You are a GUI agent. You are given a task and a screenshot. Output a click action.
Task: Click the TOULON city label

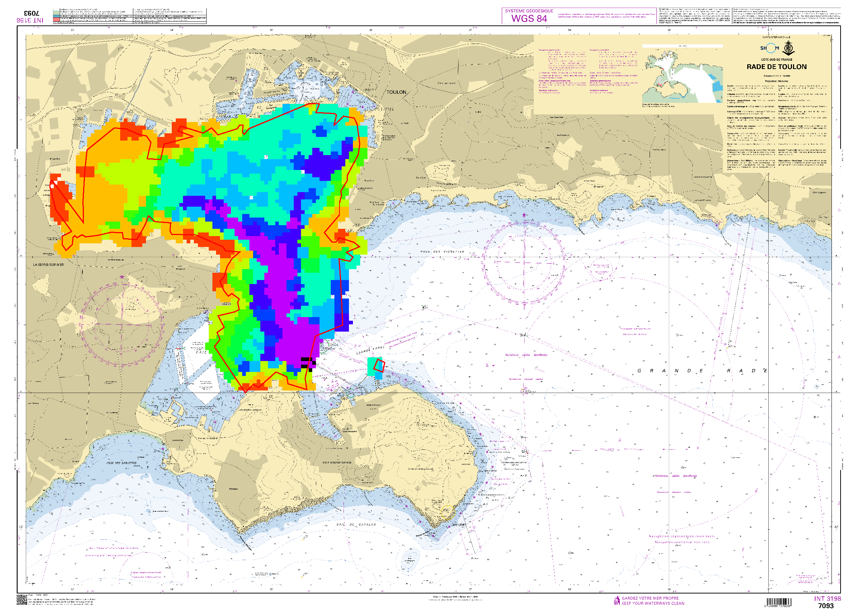[396, 92]
